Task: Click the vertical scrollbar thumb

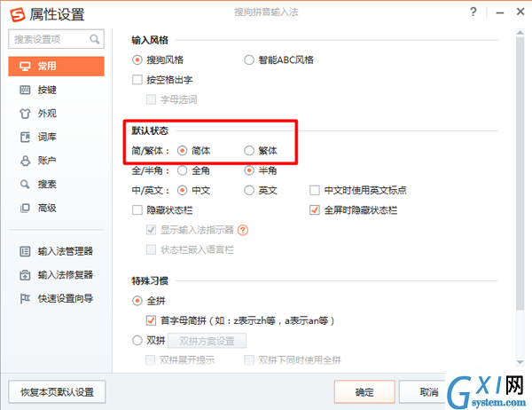Action: (520, 173)
